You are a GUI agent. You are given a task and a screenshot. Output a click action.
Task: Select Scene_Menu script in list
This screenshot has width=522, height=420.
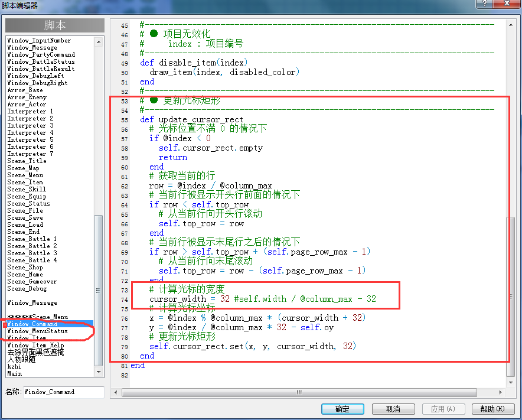25,175
